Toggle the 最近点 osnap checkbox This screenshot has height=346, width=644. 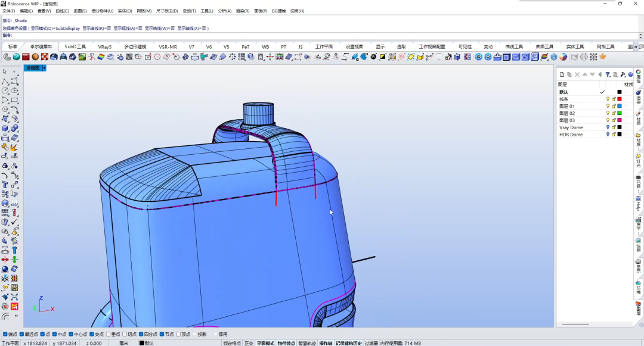21,335
